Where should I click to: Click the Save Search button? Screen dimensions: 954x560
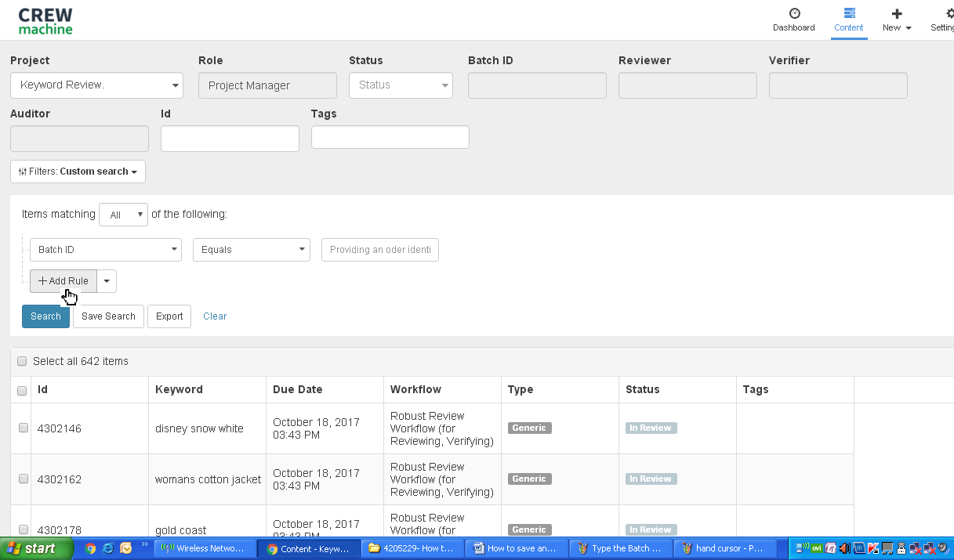coord(108,316)
